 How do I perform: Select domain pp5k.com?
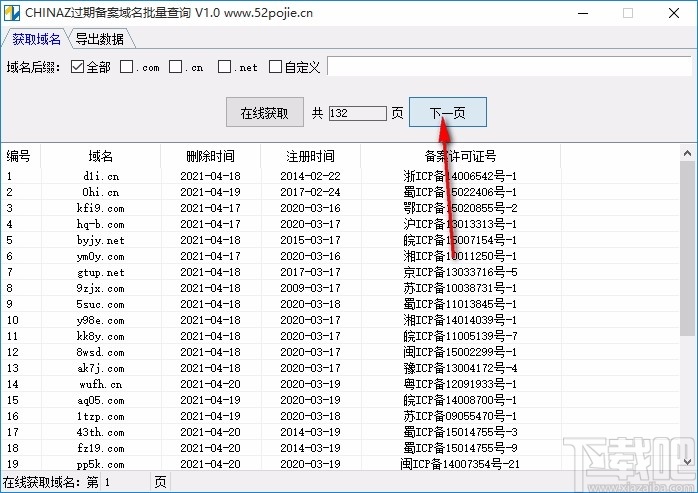coord(101,464)
